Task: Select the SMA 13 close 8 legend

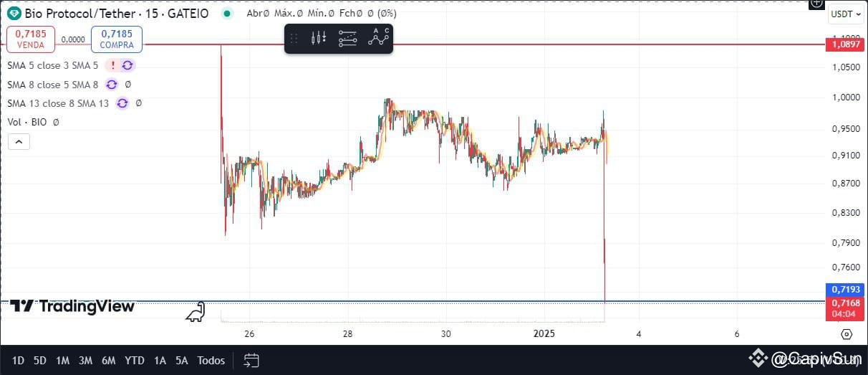Action: tap(58, 103)
